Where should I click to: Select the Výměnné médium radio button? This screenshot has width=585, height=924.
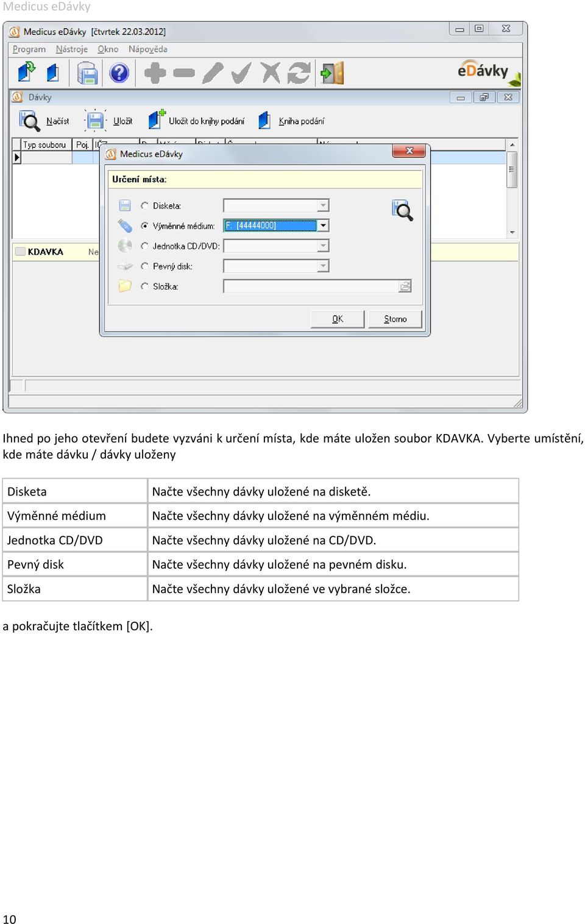pyautogui.click(x=144, y=226)
